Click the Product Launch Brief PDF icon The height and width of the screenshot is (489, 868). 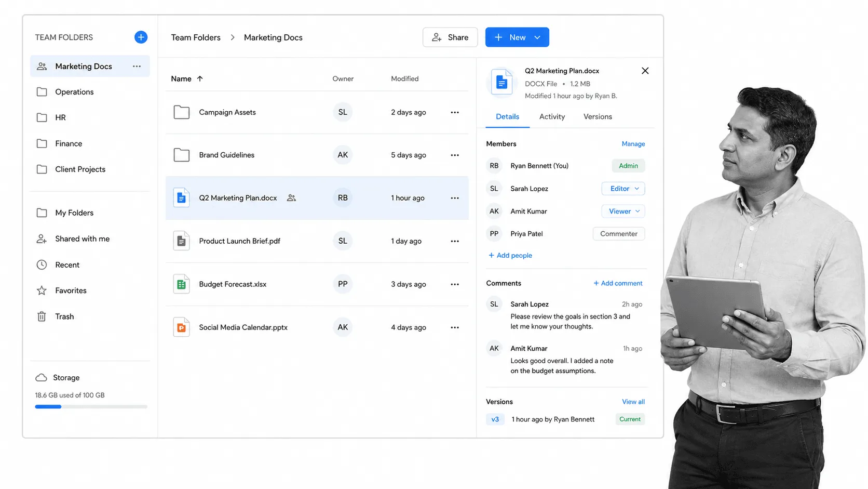[x=181, y=241]
